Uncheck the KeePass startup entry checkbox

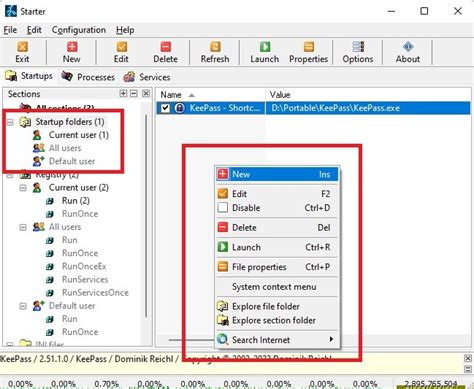coord(165,108)
